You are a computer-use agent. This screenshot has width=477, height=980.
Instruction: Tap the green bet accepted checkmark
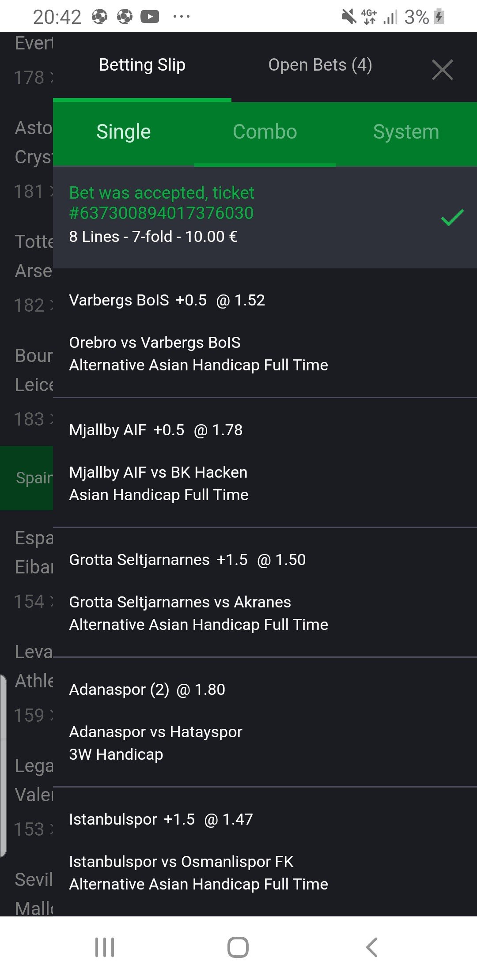click(x=452, y=218)
